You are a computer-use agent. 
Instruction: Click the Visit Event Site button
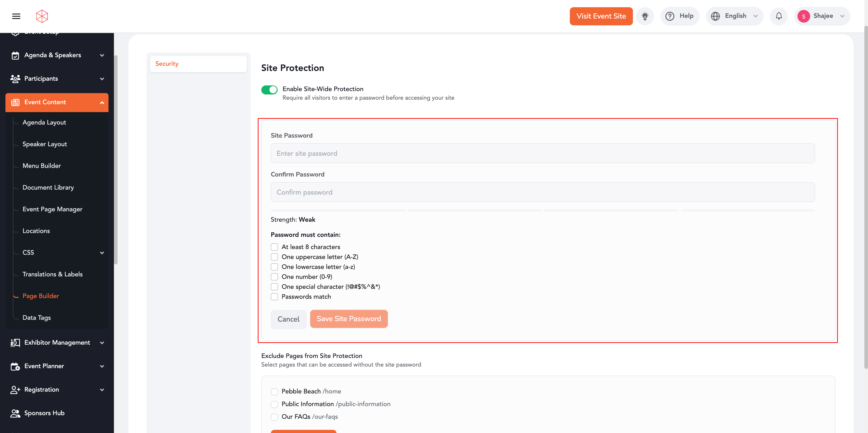click(x=601, y=16)
